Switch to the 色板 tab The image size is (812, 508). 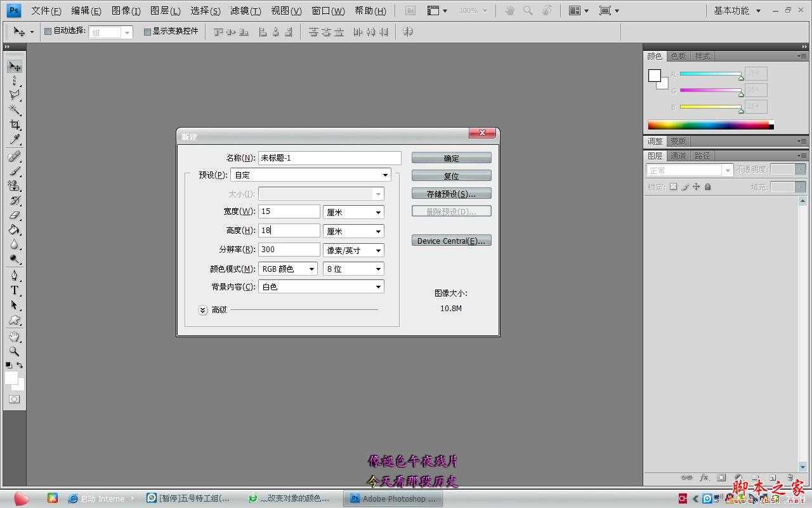click(x=678, y=56)
